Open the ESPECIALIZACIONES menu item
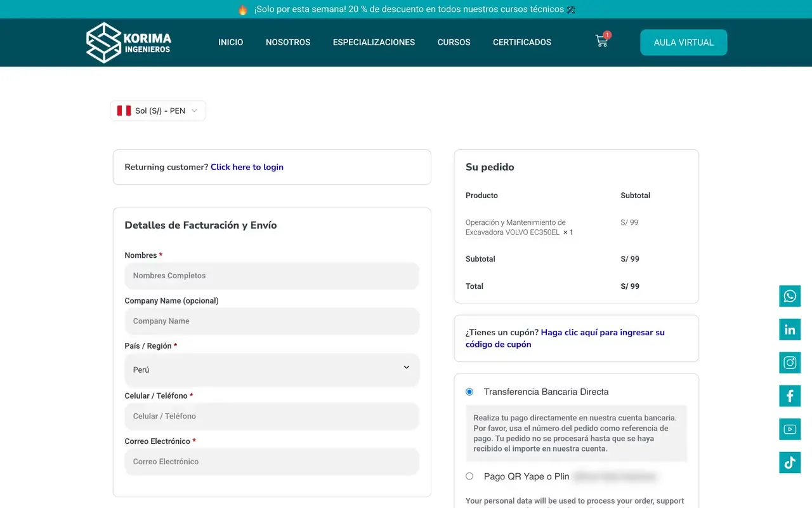The image size is (812, 508). (374, 43)
